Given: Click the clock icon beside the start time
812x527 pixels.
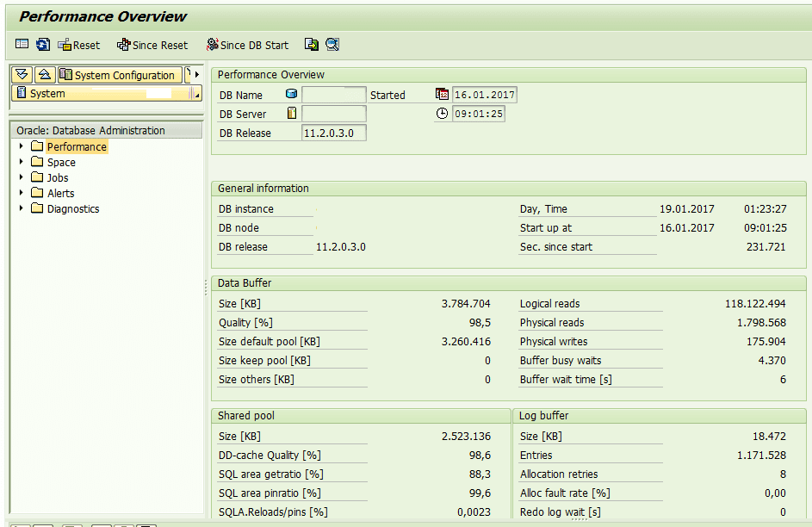Looking at the screenshot, I should 442,113.
